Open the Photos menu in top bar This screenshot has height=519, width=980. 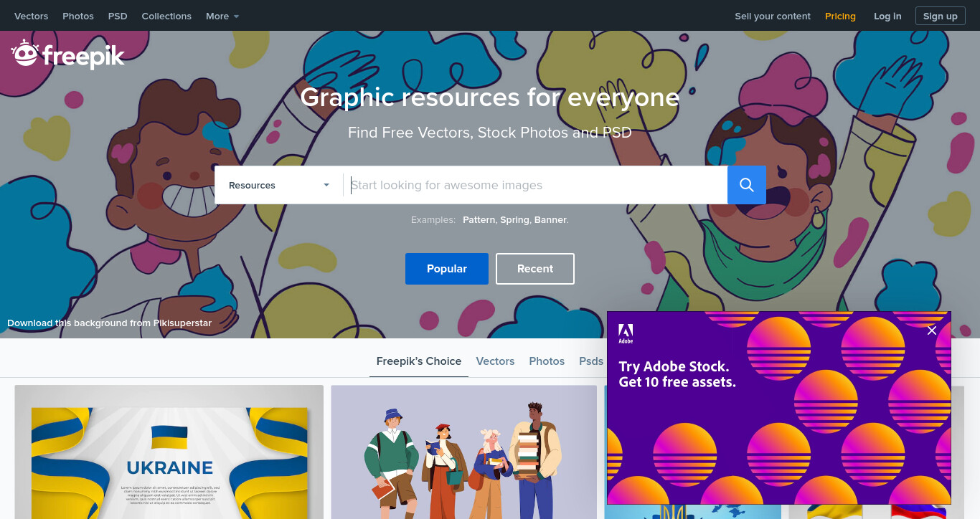(78, 16)
